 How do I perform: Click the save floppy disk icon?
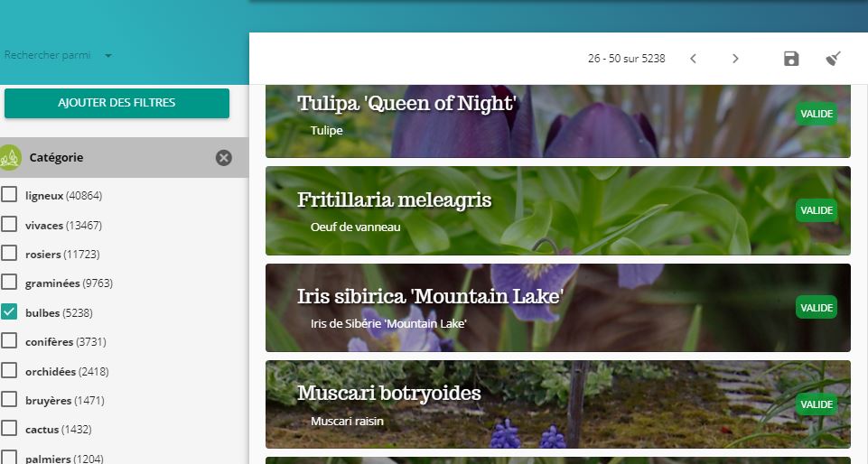point(791,59)
